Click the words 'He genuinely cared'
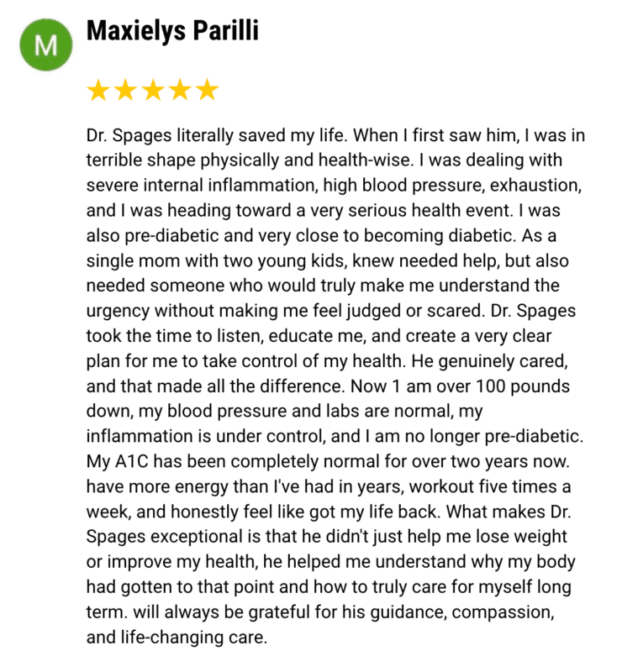 pos(489,361)
